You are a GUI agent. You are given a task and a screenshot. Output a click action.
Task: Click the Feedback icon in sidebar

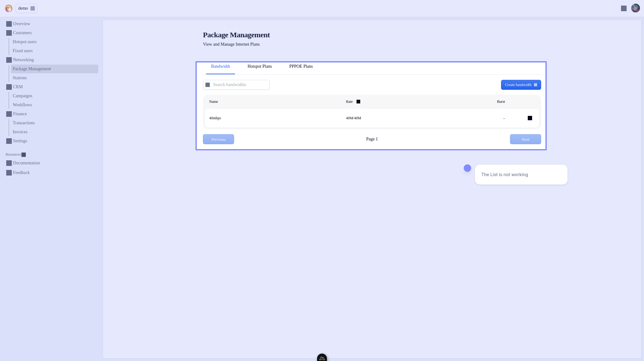click(x=9, y=173)
